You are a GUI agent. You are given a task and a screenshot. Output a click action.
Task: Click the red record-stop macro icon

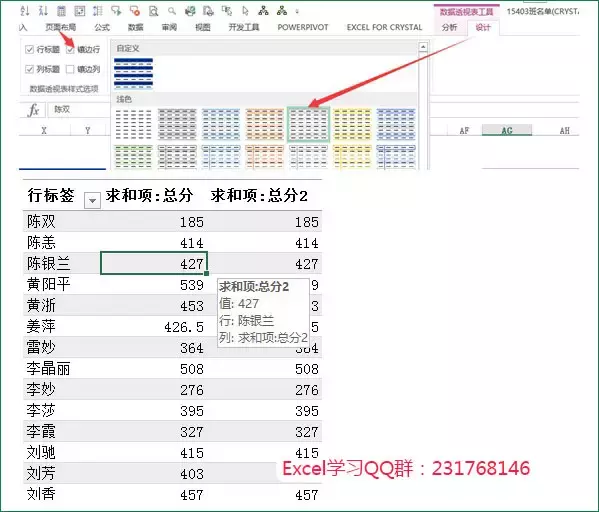click(x=134, y=11)
